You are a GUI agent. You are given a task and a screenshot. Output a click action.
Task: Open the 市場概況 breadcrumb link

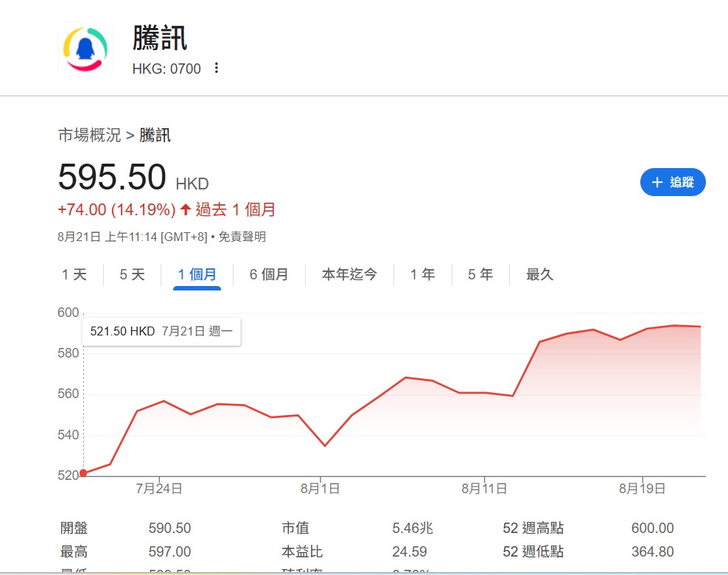point(89,135)
